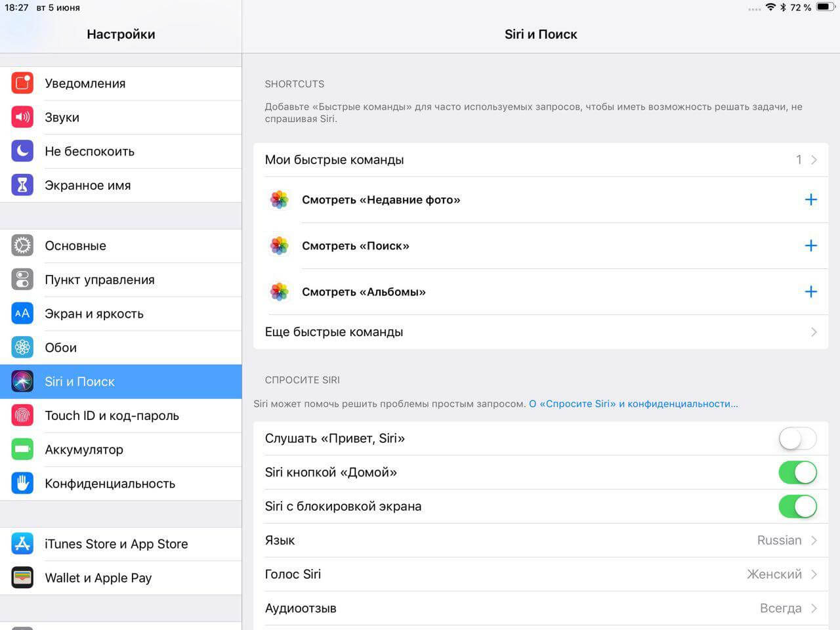Open Уведомления settings

click(x=121, y=83)
